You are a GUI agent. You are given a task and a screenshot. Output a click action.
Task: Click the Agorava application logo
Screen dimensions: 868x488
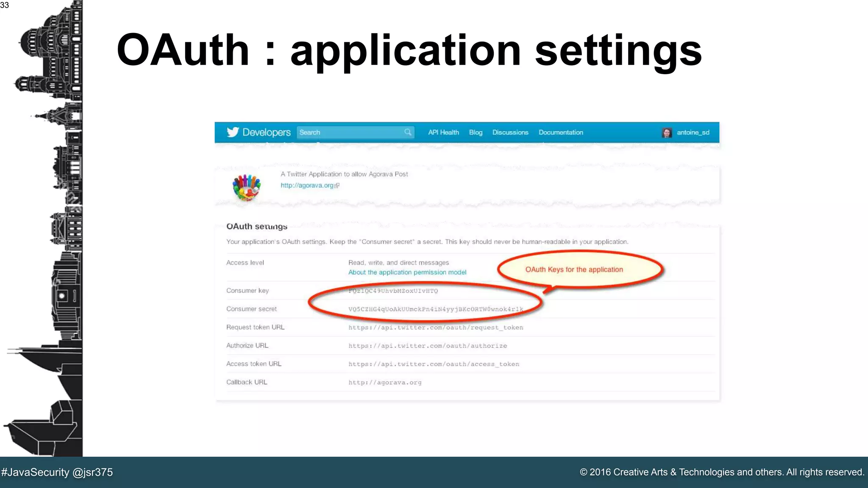click(246, 187)
